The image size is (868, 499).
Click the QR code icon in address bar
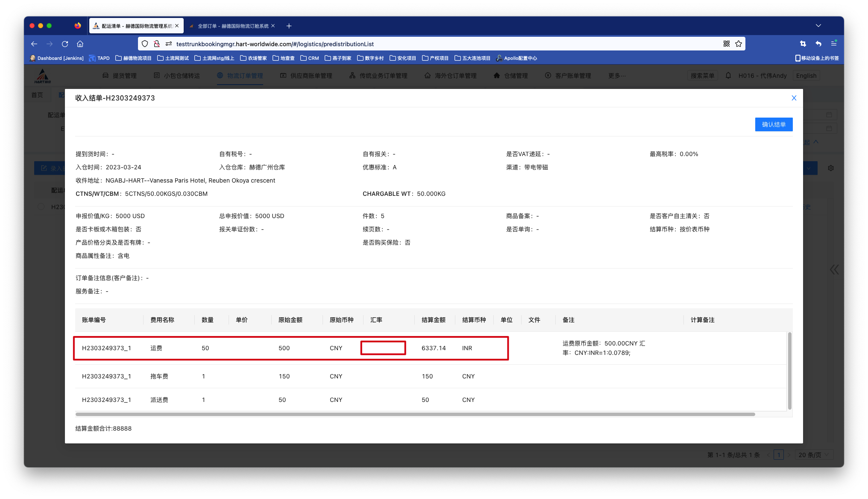click(x=726, y=44)
